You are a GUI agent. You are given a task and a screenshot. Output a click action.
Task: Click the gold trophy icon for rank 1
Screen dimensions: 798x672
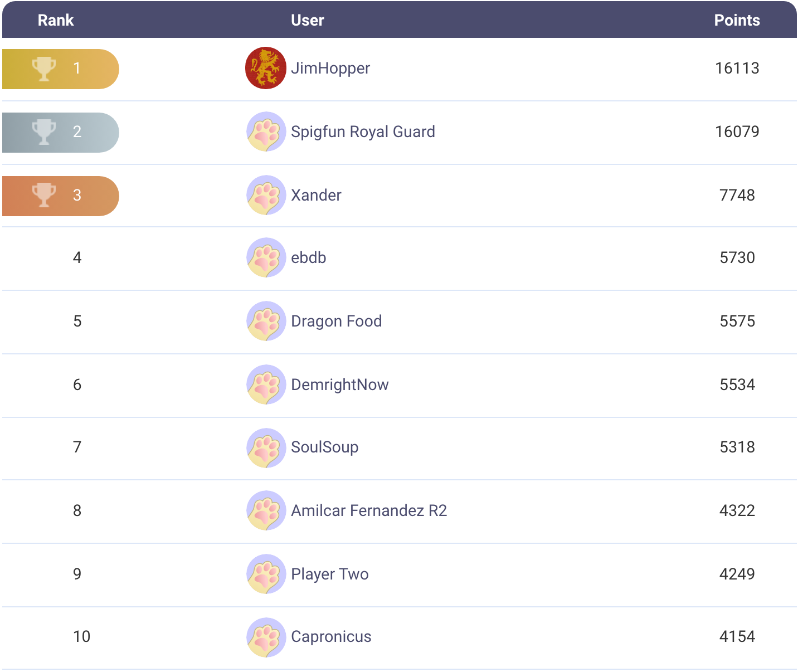pyautogui.click(x=44, y=69)
